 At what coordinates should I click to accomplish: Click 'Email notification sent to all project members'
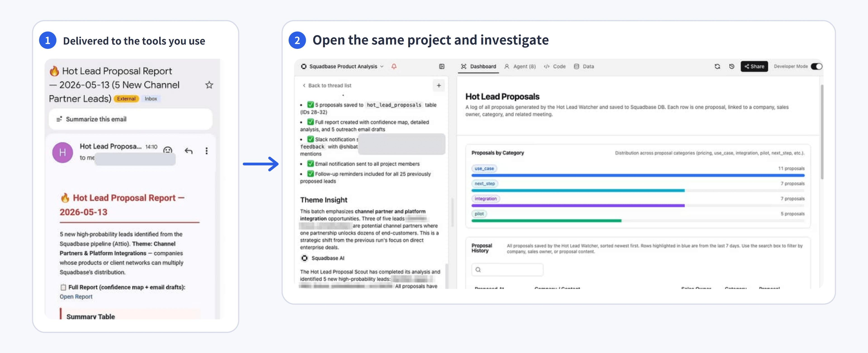(x=367, y=164)
